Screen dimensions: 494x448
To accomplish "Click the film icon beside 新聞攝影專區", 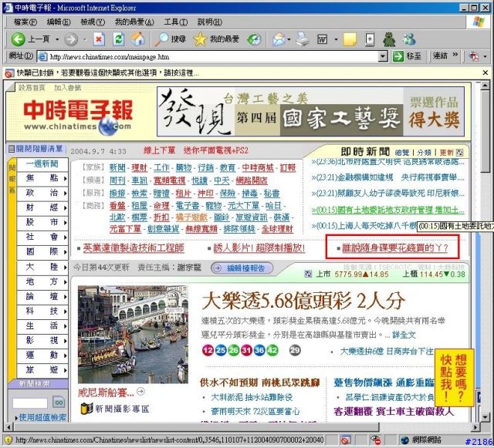I will pyautogui.click(x=86, y=409).
